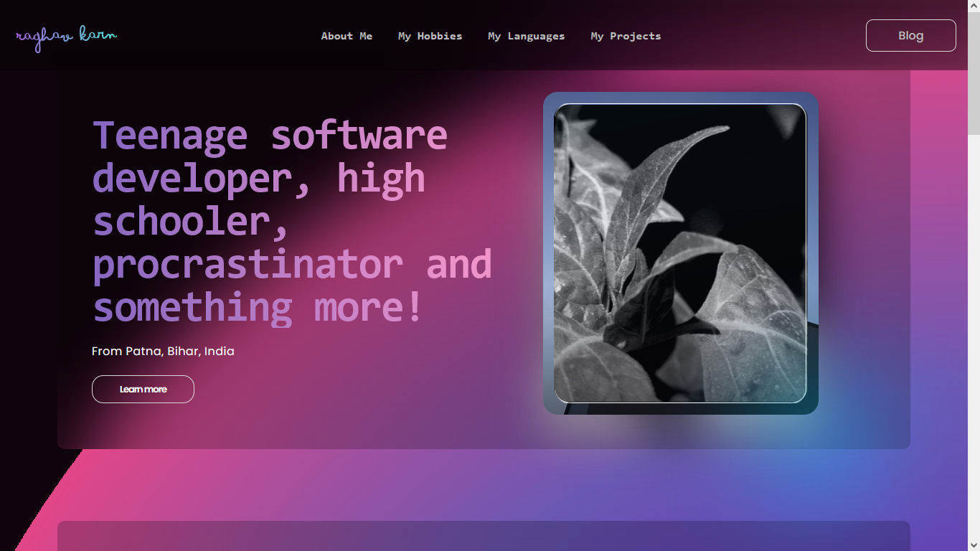Click the vertical scrollbar thumb
Viewport: 980px width, 551px height.
974,72
